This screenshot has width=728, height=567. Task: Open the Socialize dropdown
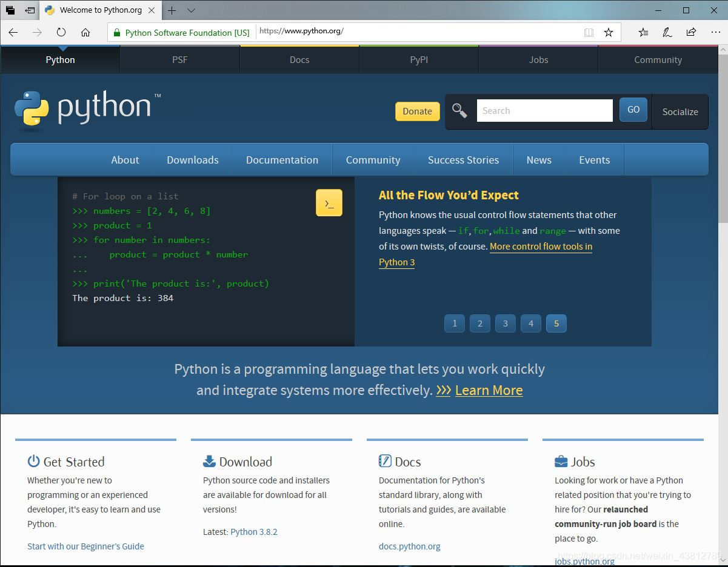pos(680,111)
